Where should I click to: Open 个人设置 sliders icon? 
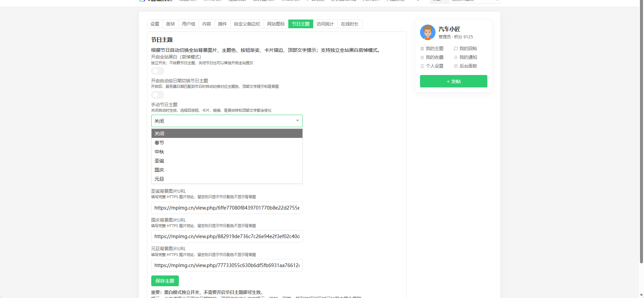pyautogui.click(x=422, y=66)
